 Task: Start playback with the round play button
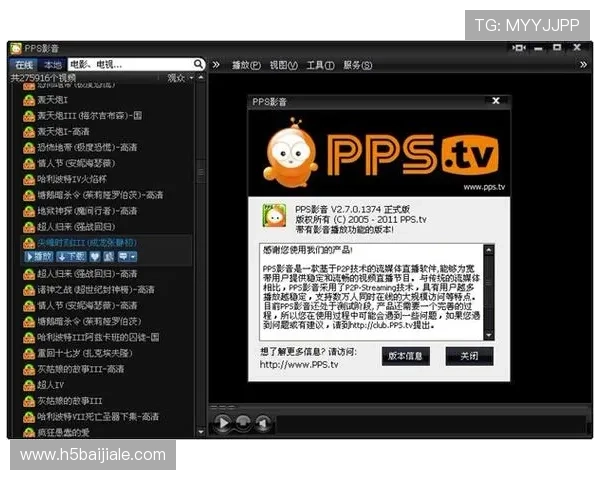point(222,423)
